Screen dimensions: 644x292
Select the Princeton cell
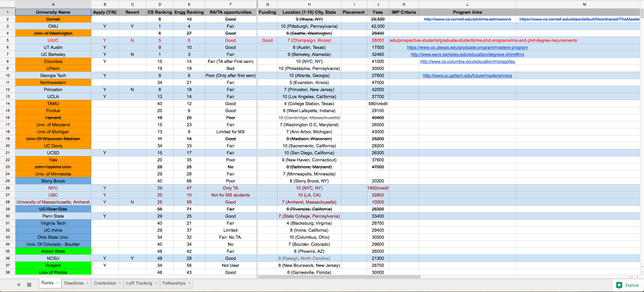point(53,90)
